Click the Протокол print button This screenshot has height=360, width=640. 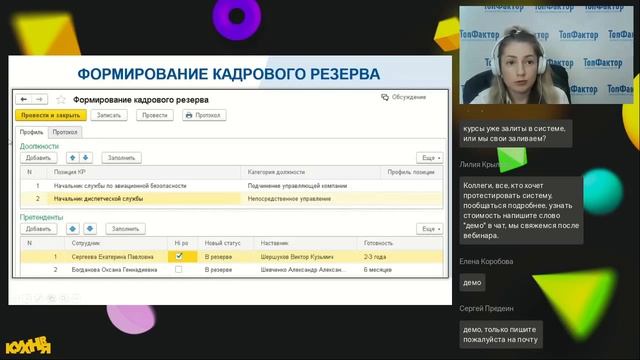(204, 115)
